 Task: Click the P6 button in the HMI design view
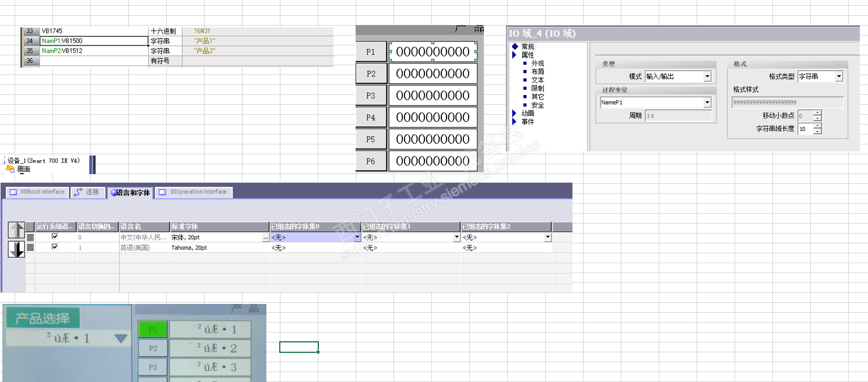coord(371,161)
